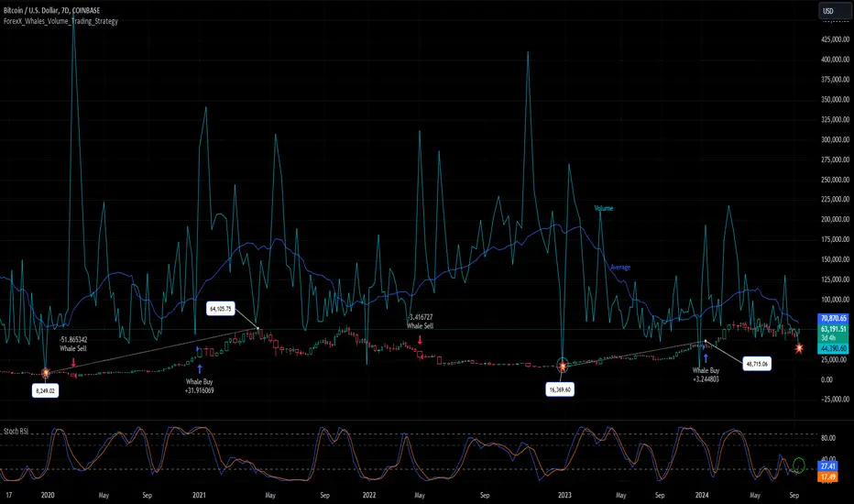
Task: Click 100,000.00 on the price scale
Action: [835, 300]
